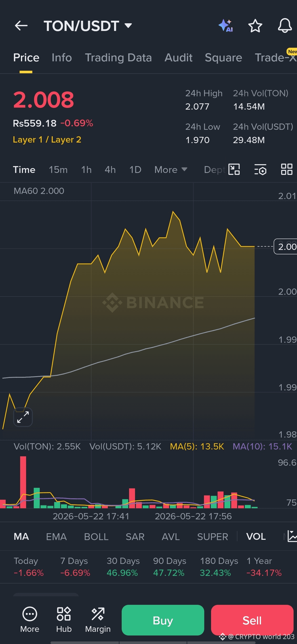Expand the More timeframe dropdown
The height and width of the screenshot is (644, 297).
coord(171,170)
